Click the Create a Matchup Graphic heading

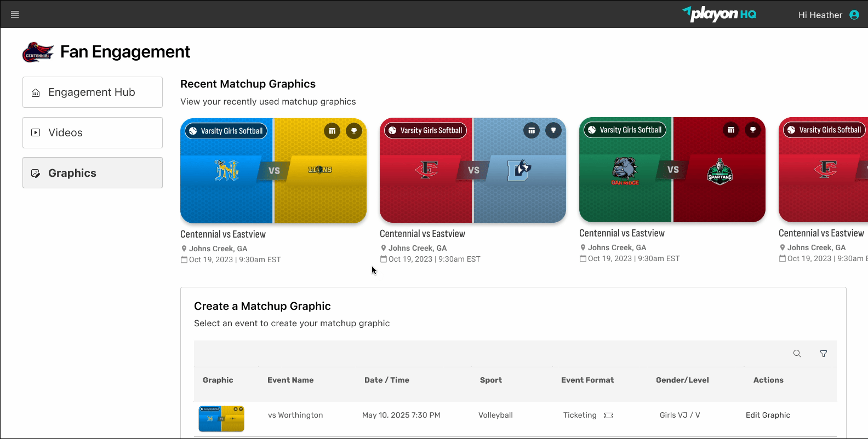point(262,306)
